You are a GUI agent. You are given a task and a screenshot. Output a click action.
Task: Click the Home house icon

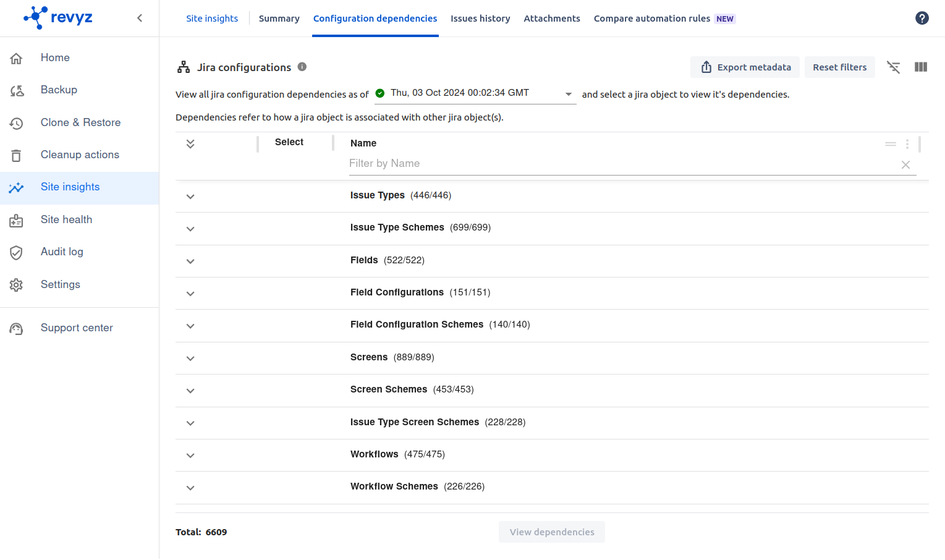click(x=17, y=58)
